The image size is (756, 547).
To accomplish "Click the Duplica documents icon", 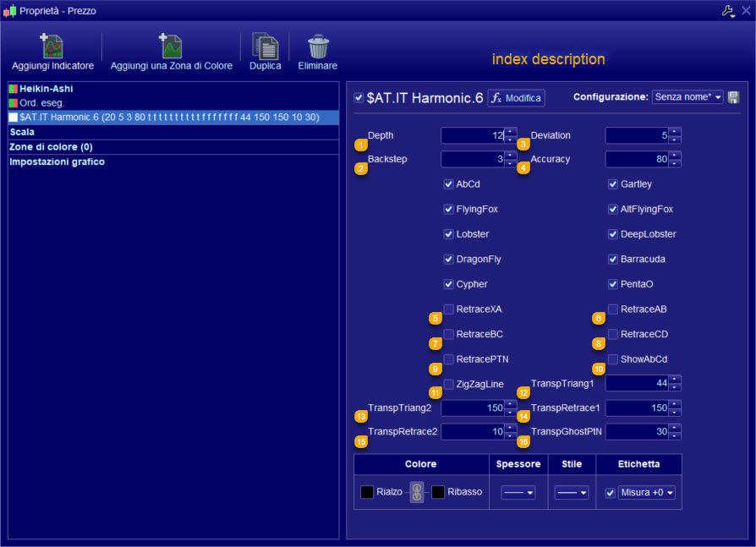I will click(266, 46).
